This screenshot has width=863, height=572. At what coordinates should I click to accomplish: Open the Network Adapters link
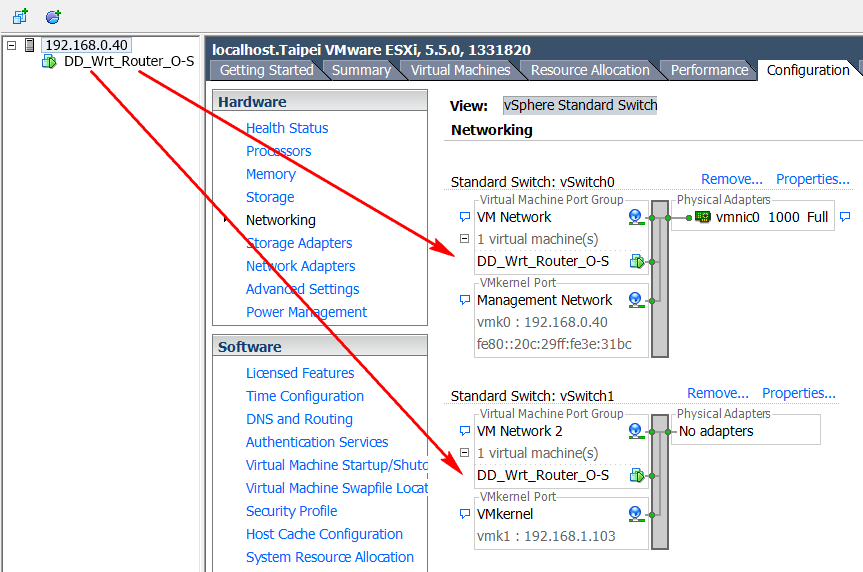pos(301,266)
